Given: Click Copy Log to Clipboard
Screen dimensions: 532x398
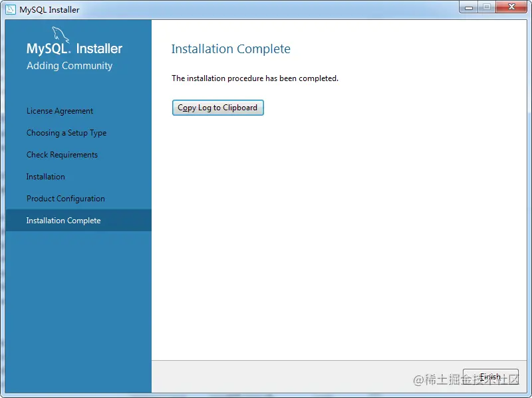Looking at the screenshot, I should click(217, 108).
